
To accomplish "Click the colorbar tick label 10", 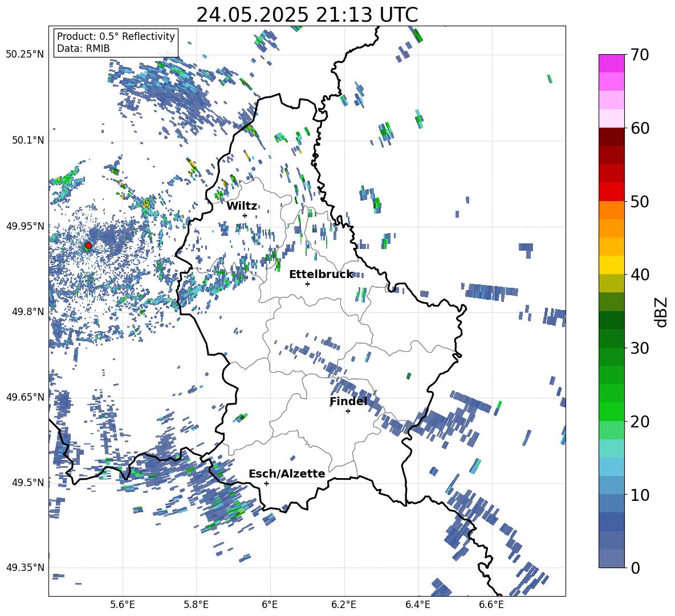I will (x=640, y=495).
